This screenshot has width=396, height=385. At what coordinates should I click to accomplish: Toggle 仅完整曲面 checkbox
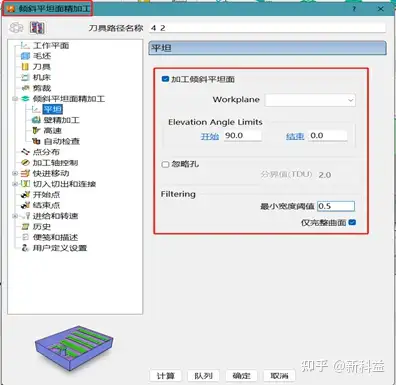point(352,222)
